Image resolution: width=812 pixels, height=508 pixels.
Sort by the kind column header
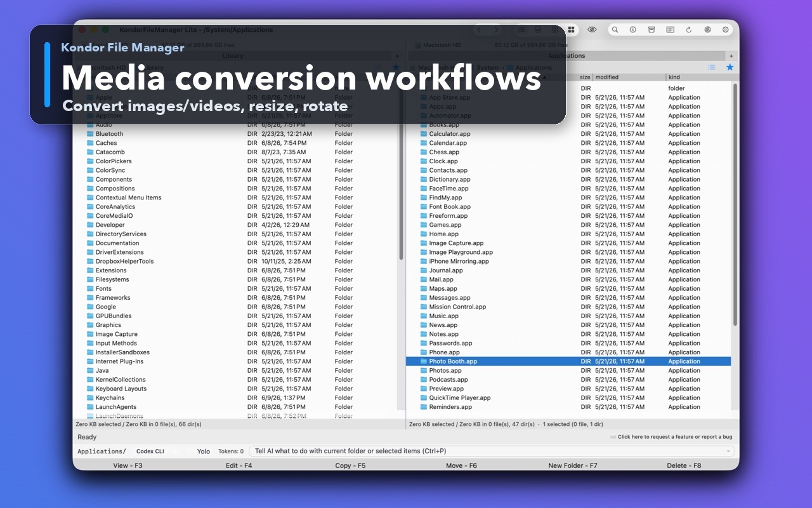[674, 77]
